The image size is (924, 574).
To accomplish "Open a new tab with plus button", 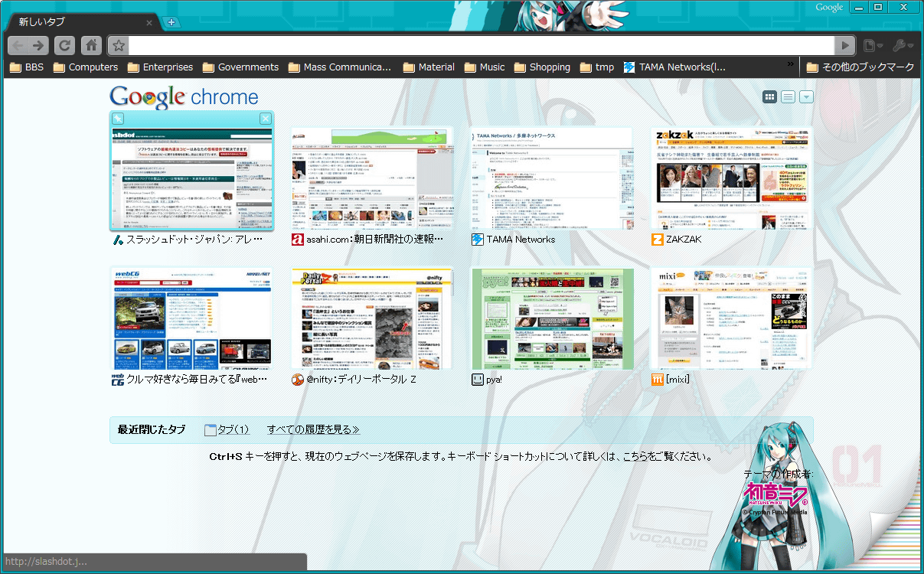I will tap(171, 22).
